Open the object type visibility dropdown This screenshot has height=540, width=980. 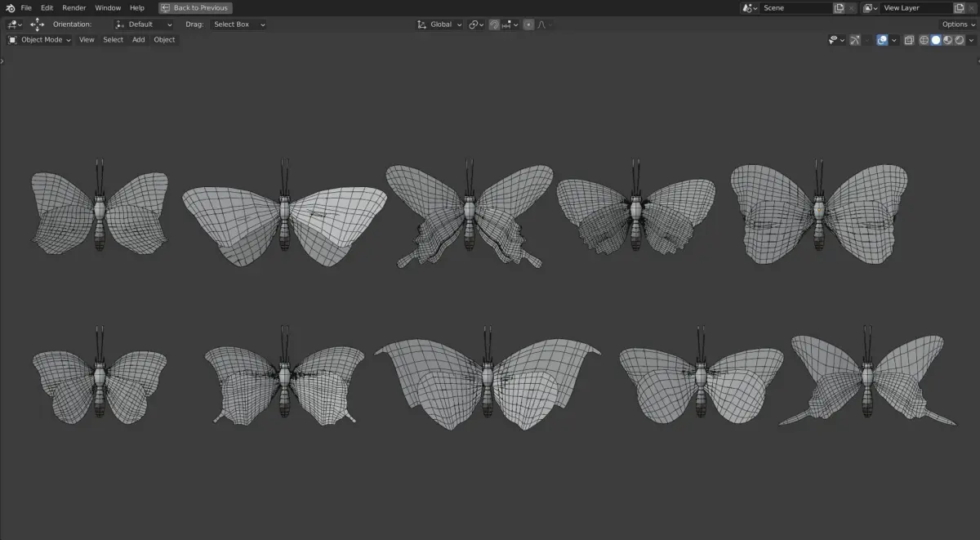836,40
